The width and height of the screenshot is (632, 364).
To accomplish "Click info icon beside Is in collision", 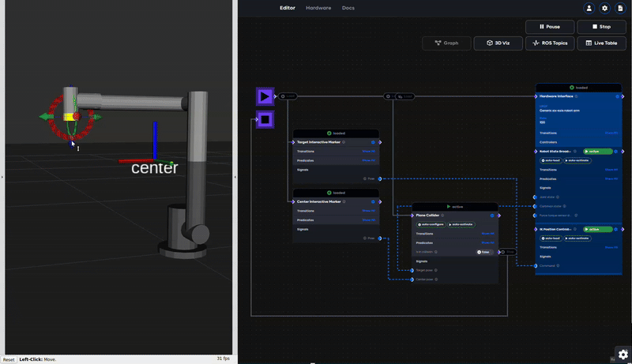I will tap(436, 252).
